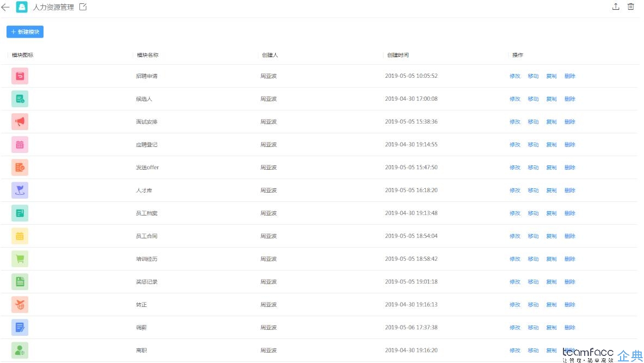The width and height of the screenshot is (644, 363).
Task: Click the 奖惩记录 module name
Action: coord(147,281)
